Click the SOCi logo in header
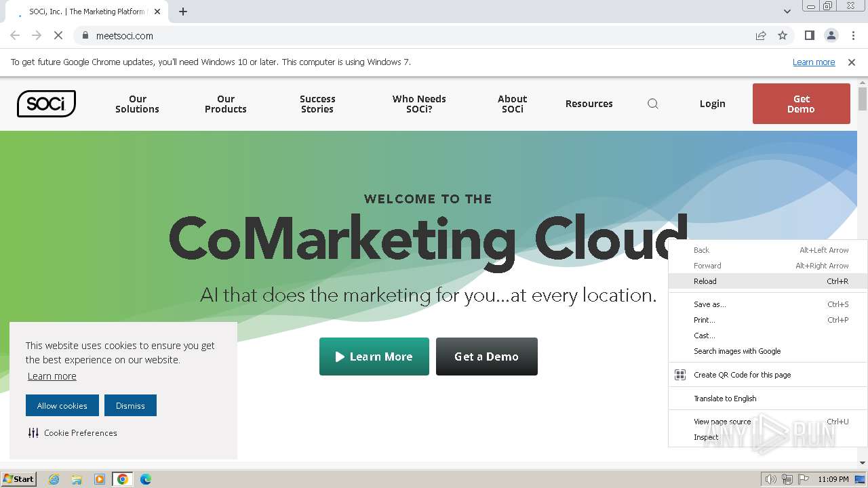This screenshot has height=488, width=868. [46, 104]
